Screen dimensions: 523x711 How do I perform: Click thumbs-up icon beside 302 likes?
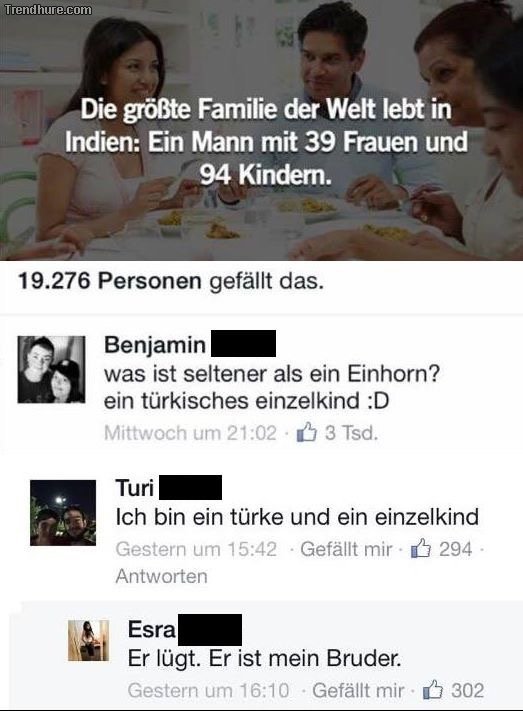pyautogui.click(x=433, y=690)
